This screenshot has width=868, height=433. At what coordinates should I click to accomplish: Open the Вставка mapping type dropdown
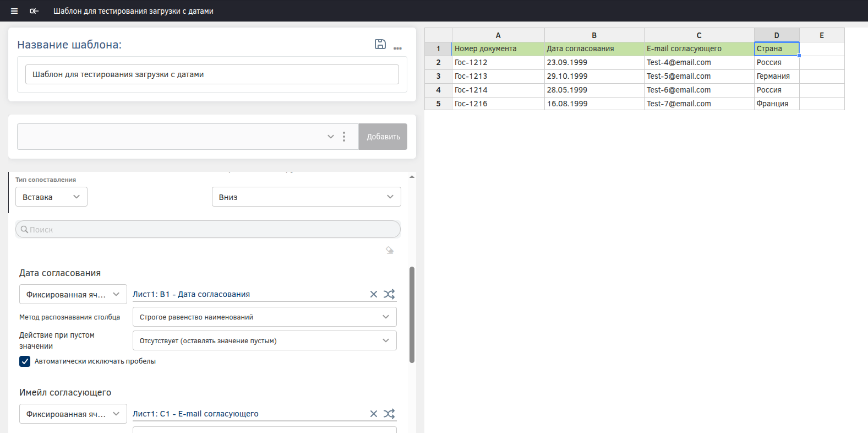point(51,197)
